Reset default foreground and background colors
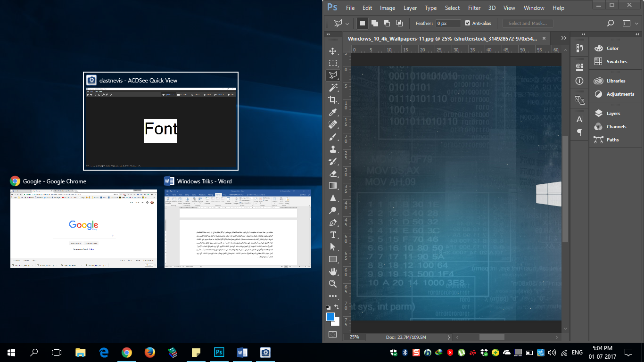The height and width of the screenshot is (362, 644). click(329, 307)
